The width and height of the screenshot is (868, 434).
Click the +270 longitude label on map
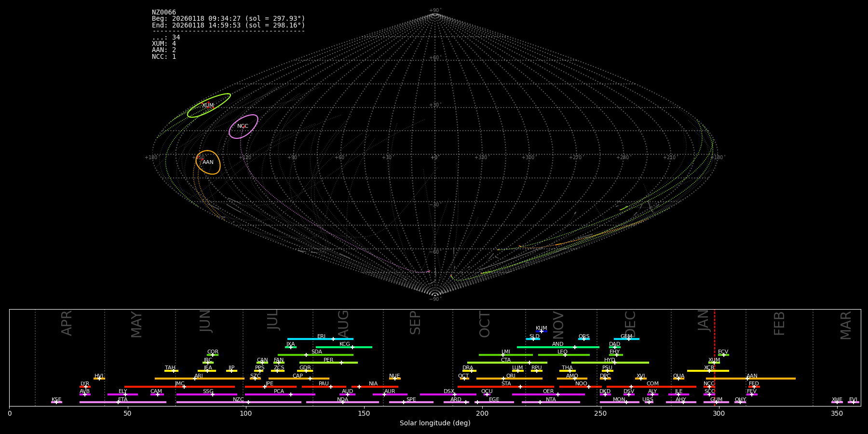575,157
